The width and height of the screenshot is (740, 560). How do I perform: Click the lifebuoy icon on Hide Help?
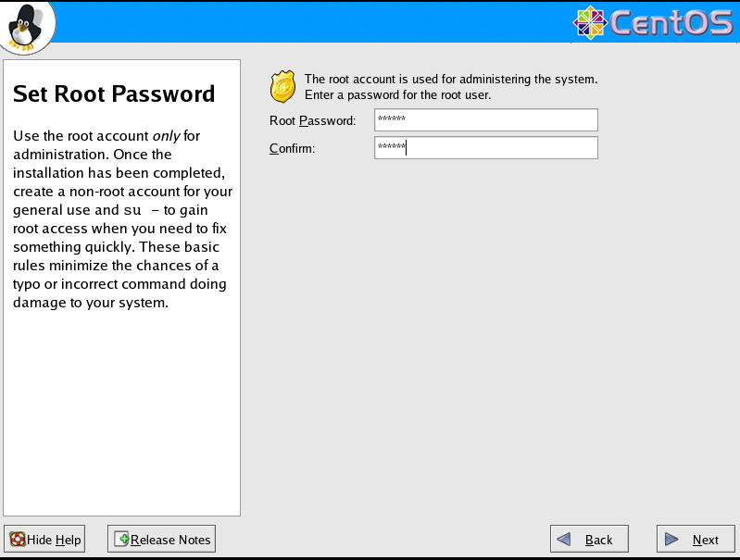18,539
